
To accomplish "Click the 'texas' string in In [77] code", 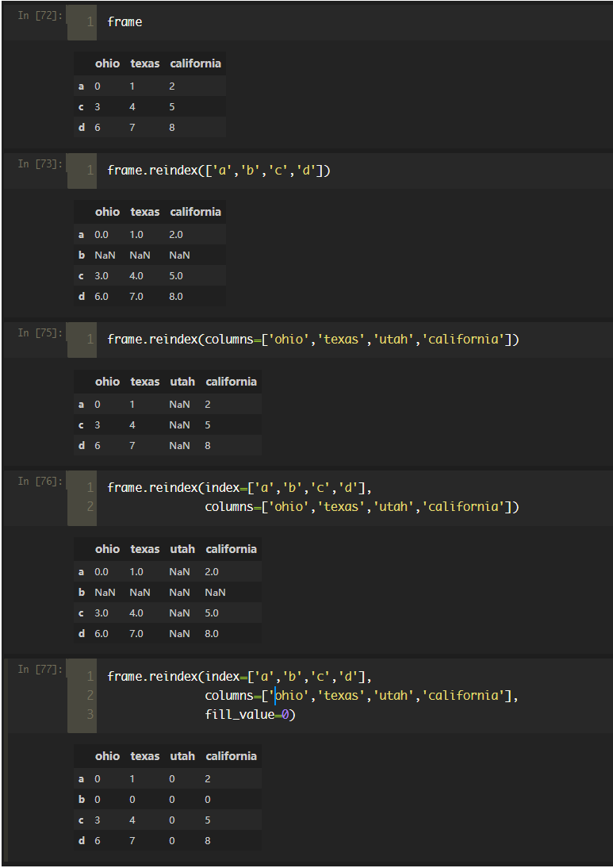I will [x=341, y=695].
